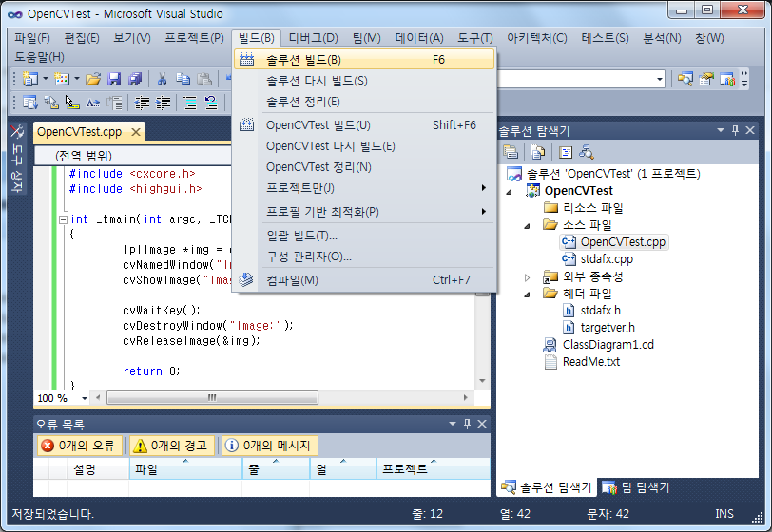Image resolution: width=772 pixels, height=532 pixels.
Task: Close the OpenCVTest.cpp editor tab
Action: click(x=136, y=132)
